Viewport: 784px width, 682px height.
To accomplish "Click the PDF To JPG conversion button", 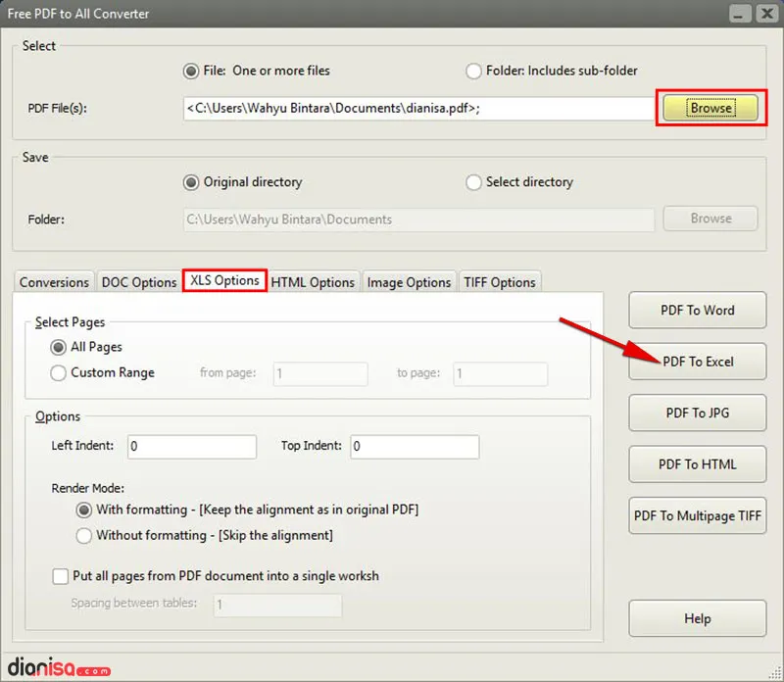I will point(697,413).
